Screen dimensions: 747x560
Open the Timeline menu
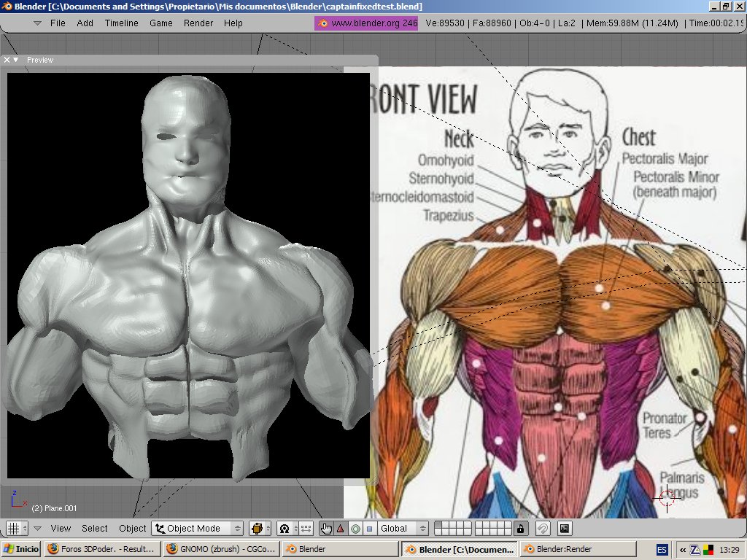click(122, 23)
